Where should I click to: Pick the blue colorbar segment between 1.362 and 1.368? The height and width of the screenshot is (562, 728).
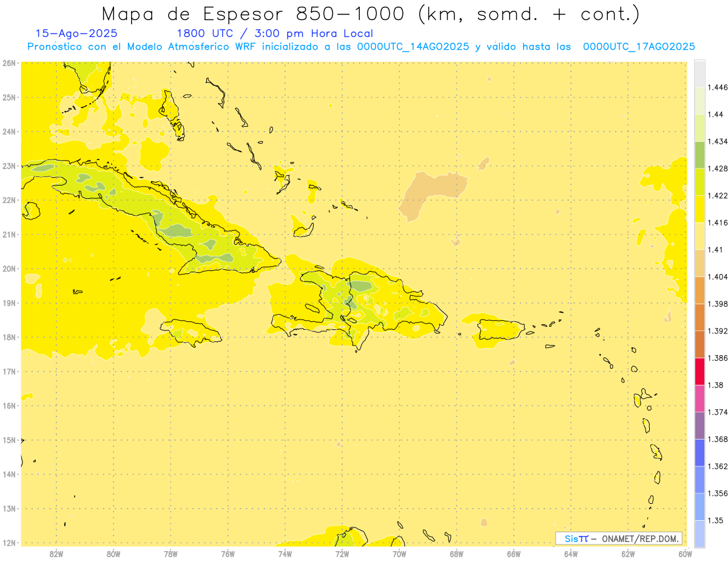pos(699,452)
